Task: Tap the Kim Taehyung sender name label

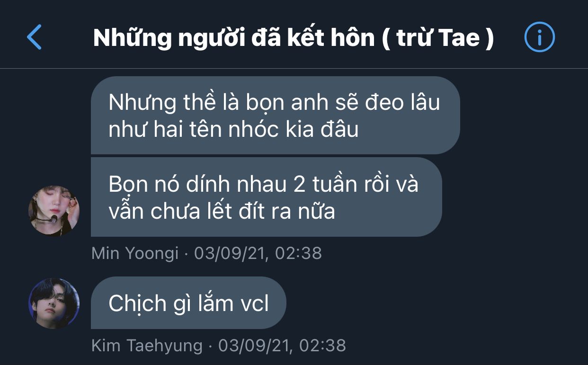Action: (x=147, y=346)
